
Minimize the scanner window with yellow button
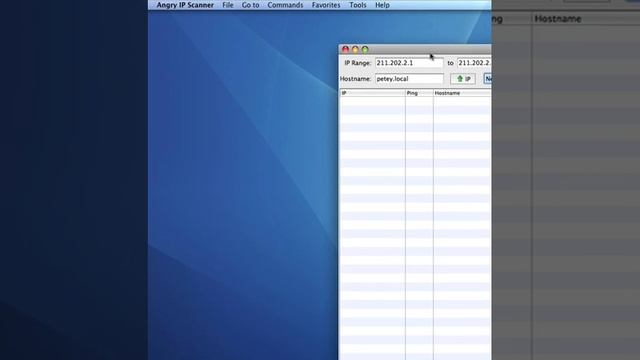pyautogui.click(x=355, y=49)
